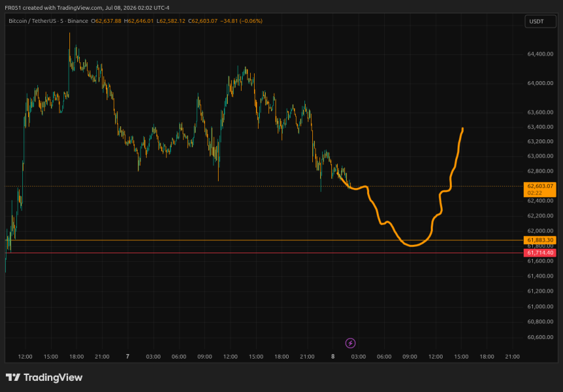Click the low value L62,582.12

171,21
